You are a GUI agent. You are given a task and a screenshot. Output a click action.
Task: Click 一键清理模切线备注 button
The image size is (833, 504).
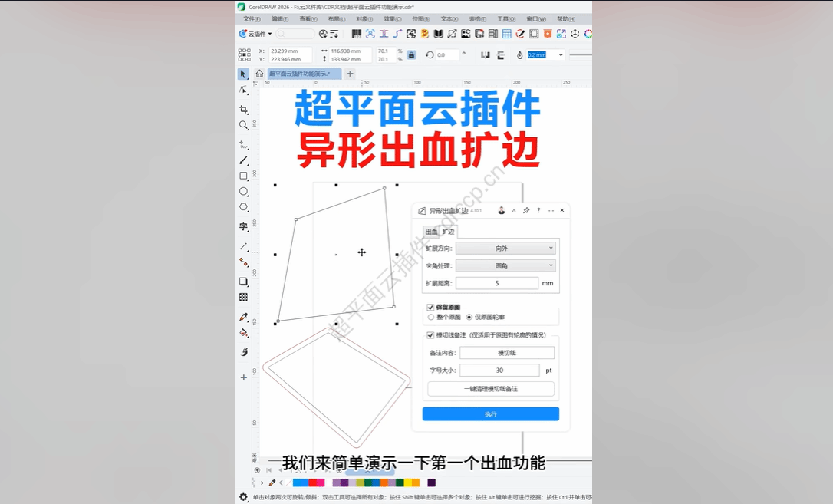(x=491, y=389)
